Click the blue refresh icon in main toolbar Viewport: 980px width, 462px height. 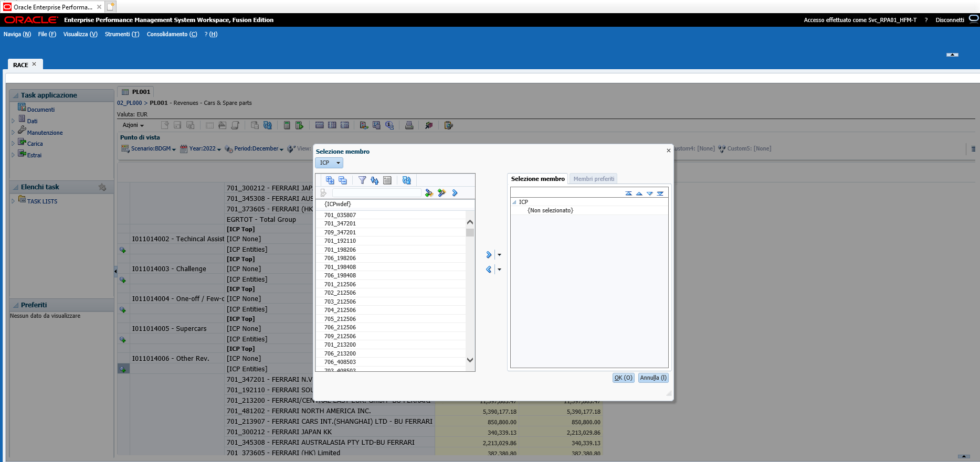(x=268, y=125)
